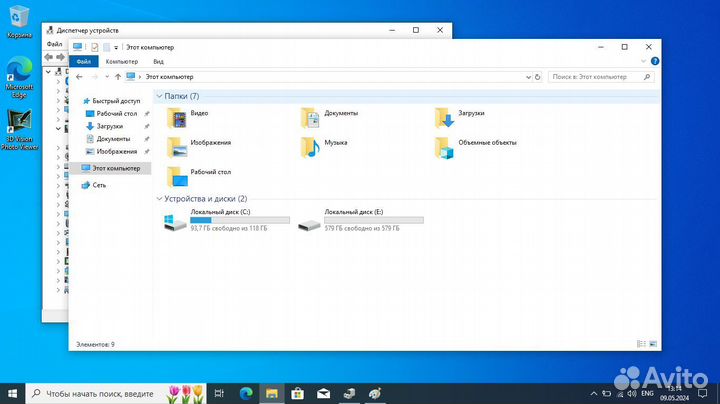Click ENG language indicator
This screenshot has width=720, height=404.
coord(647,393)
